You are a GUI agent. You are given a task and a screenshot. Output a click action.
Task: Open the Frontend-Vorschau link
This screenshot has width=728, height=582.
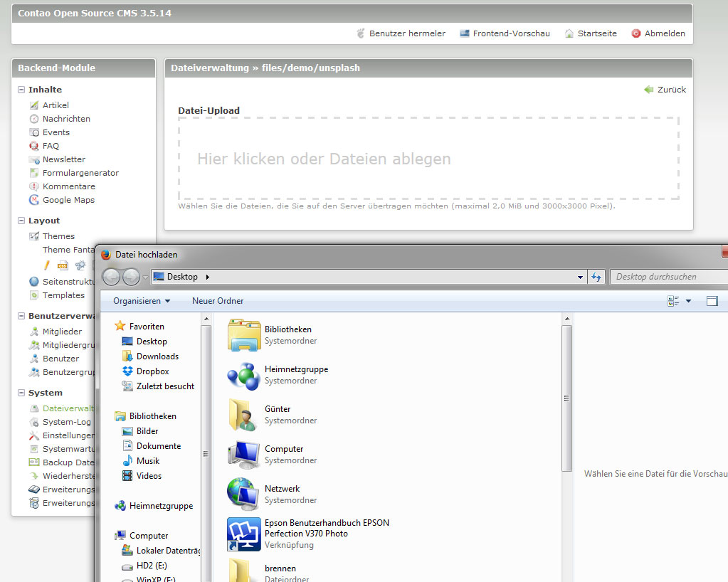point(511,33)
